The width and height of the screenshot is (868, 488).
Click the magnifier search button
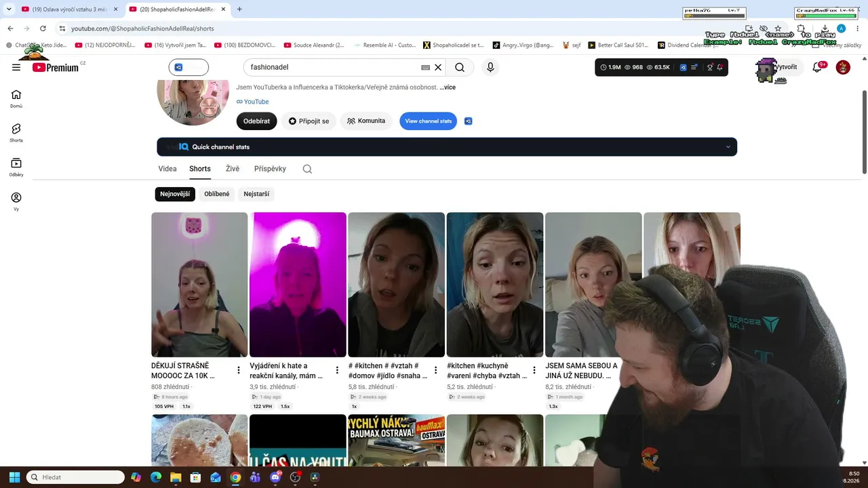(460, 67)
